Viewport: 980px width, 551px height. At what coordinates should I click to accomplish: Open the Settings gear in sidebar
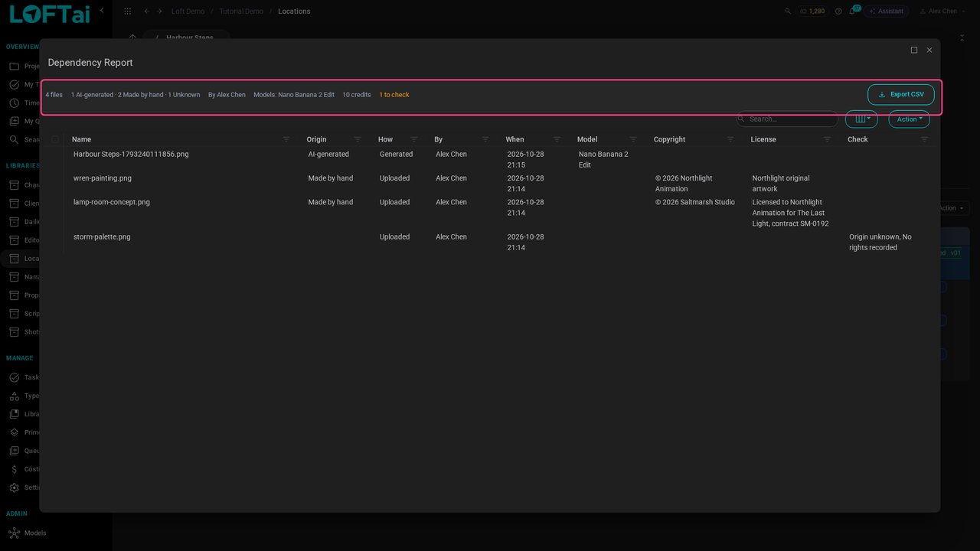(15, 487)
